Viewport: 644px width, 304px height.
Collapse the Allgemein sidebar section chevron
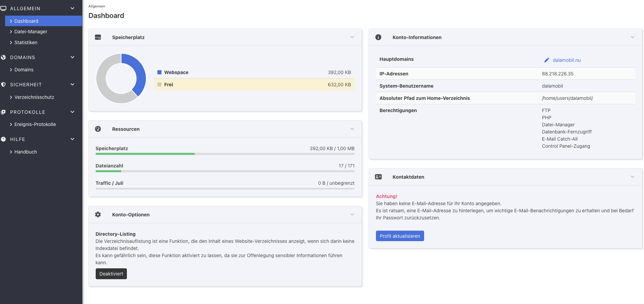tap(72, 8)
